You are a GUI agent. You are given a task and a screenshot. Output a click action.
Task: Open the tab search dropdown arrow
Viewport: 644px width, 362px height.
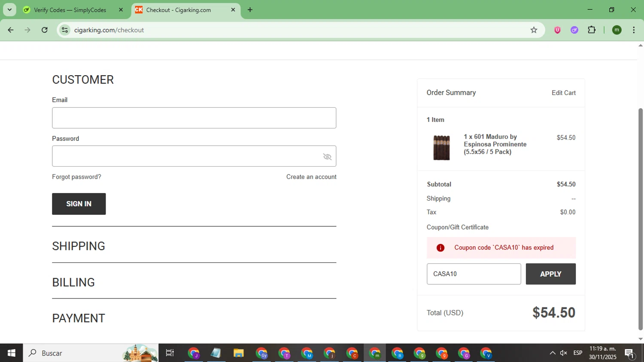click(9, 10)
